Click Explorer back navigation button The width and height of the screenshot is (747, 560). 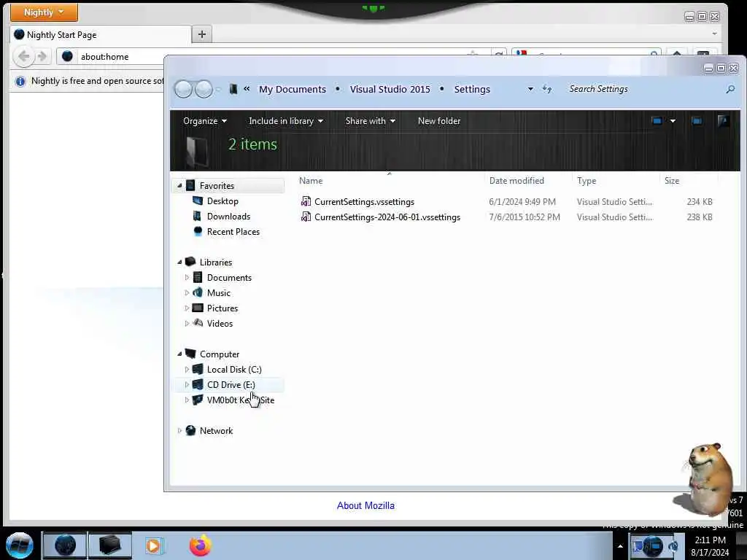tap(183, 89)
